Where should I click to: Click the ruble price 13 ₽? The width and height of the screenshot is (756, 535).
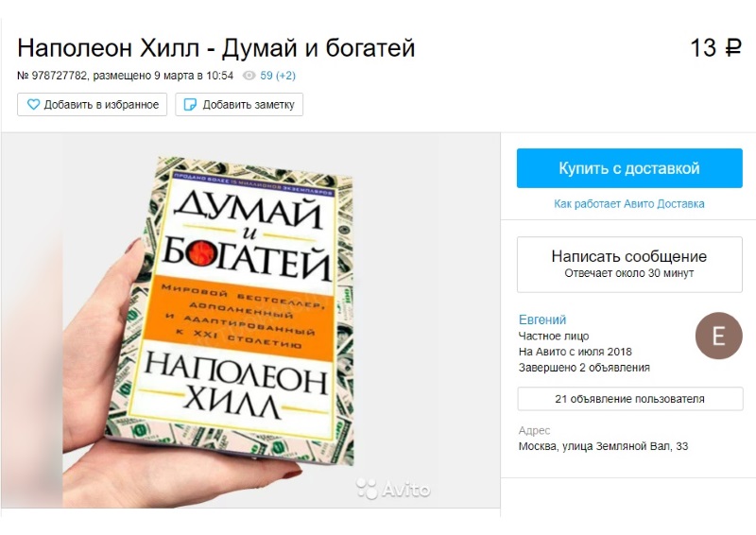point(715,48)
